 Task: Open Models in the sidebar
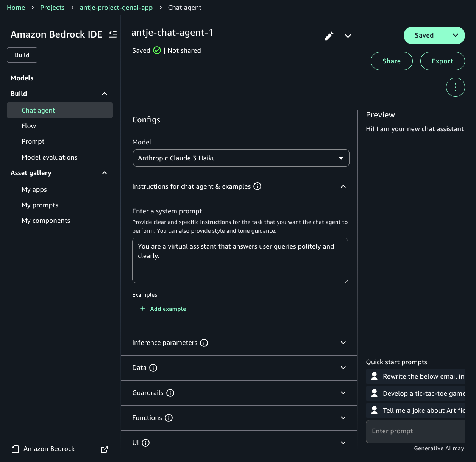tap(22, 78)
